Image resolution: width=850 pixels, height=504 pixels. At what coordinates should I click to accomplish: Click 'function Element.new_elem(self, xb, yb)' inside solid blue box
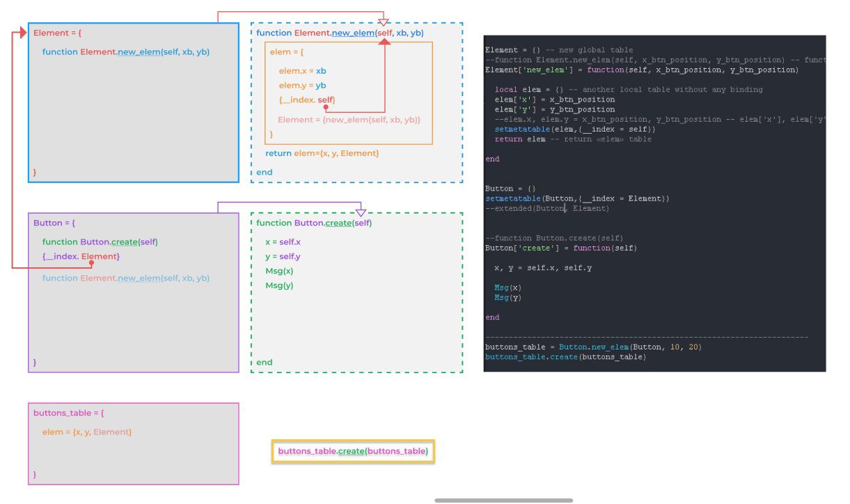click(126, 52)
